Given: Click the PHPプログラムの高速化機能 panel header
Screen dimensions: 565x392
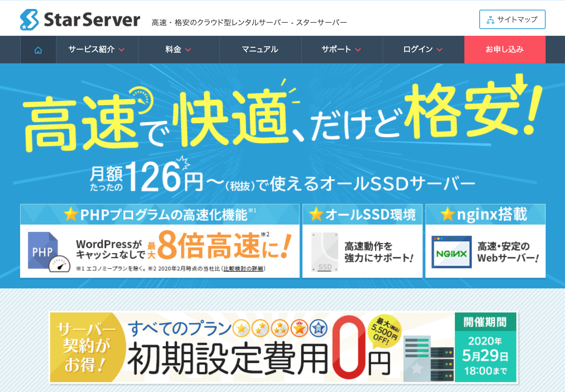Looking at the screenshot, I should point(160,215).
